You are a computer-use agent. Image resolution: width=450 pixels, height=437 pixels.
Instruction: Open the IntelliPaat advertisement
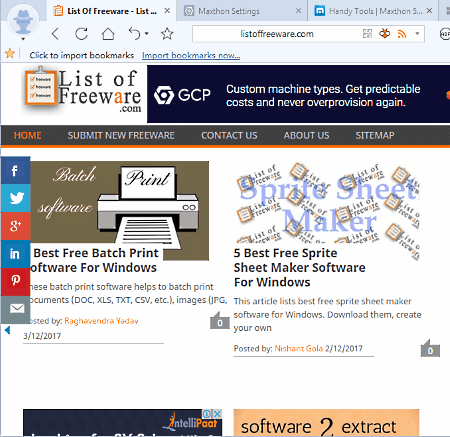tap(122, 423)
